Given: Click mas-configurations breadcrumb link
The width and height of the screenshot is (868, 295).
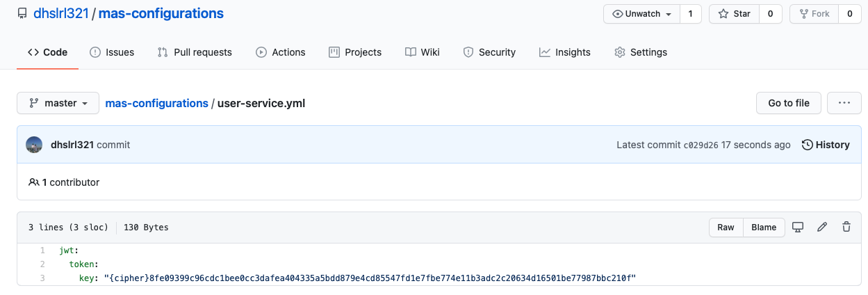Looking at the screenshot, I should point(156,103).
